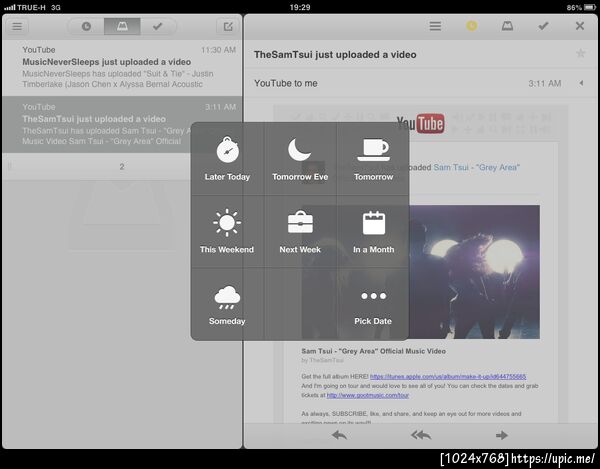The image size is (600, 469).
Task: Open Sam Tsui - "Grey Area" link
Action: click(476, 168)
